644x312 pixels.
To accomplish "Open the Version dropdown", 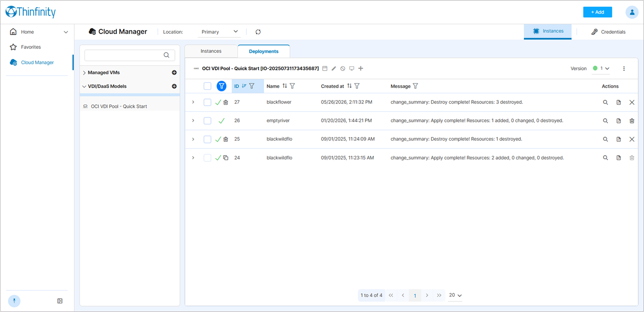I will (x=601, y=68).
